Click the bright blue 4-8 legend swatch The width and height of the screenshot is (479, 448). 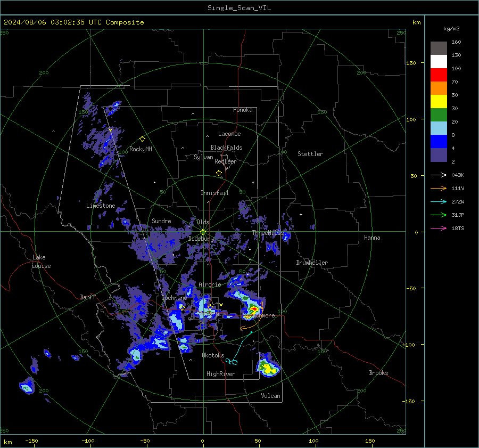[439, 142]
